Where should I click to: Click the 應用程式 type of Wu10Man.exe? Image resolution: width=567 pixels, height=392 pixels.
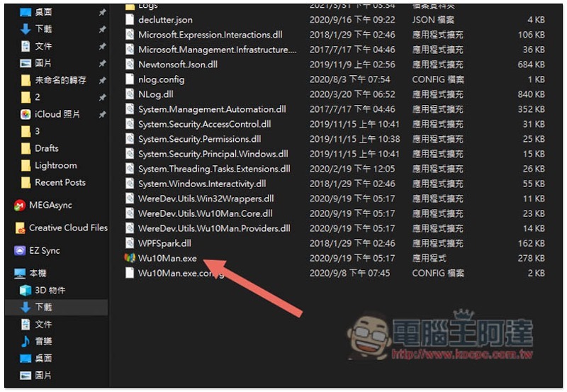[x=430, y=258]
